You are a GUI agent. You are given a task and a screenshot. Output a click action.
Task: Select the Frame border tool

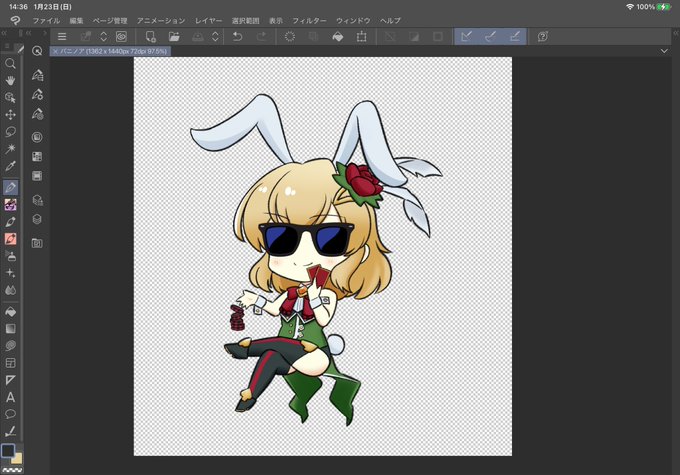[10, 363]
